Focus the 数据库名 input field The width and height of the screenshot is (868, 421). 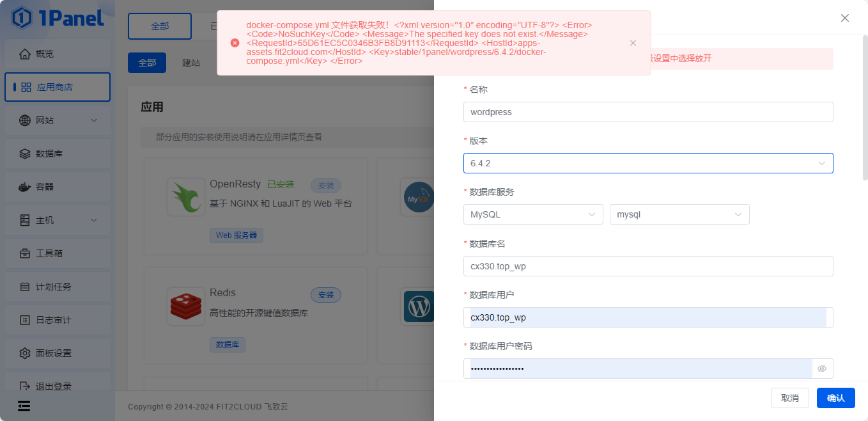(x=648, y=266)
